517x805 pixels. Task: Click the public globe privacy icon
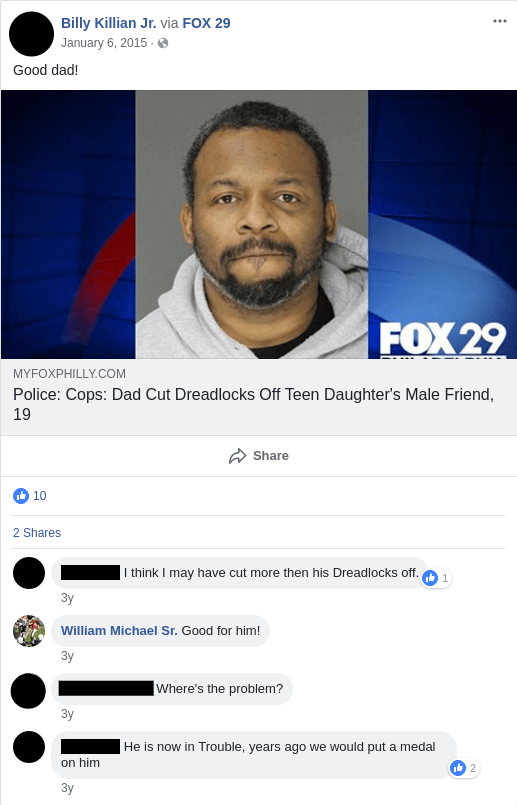coord(163,43)
